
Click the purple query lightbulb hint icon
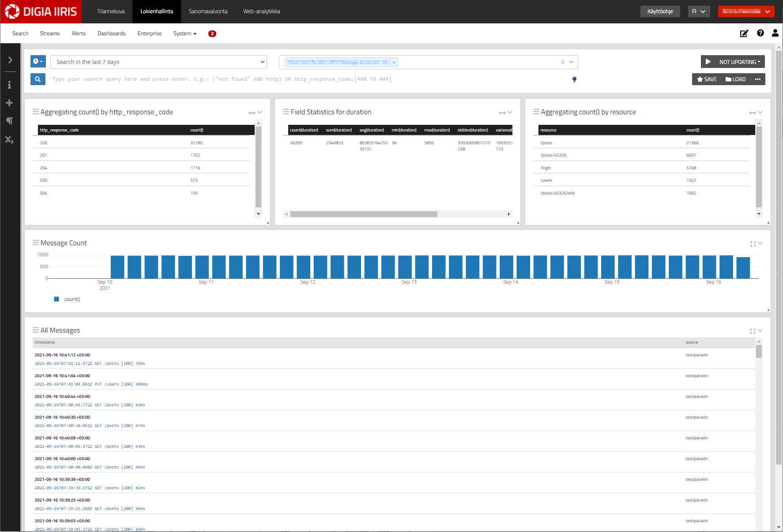pyautogui.click(x=574, y=79)
